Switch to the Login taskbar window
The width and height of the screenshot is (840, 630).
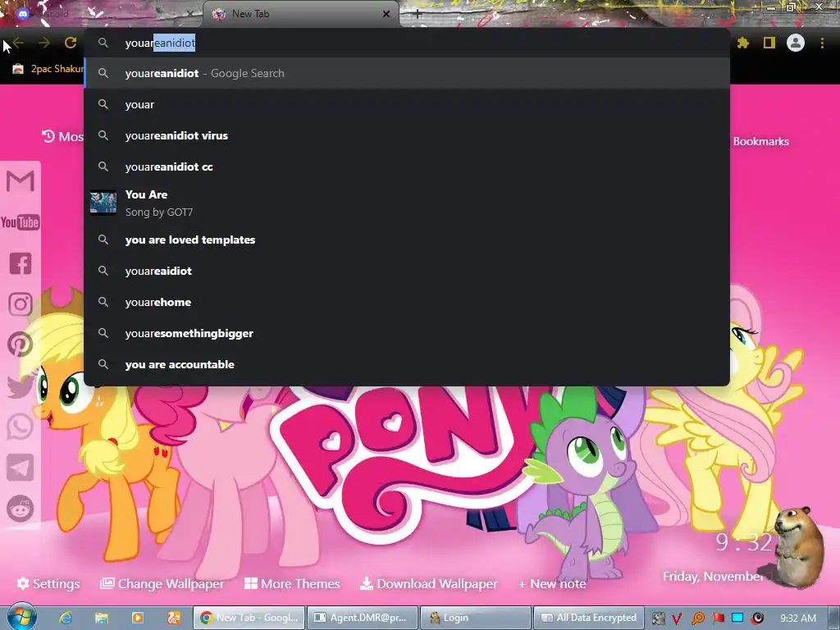(x=477, y=618)
